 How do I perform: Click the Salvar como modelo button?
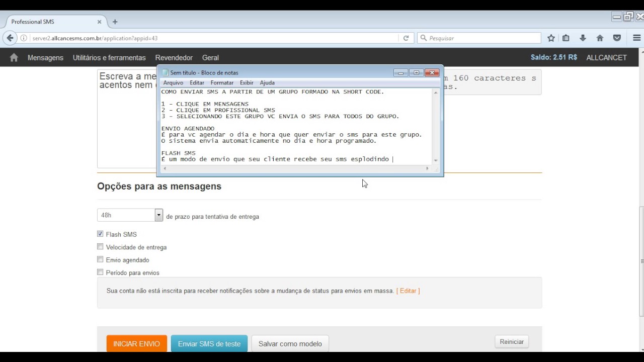click(x=290, y=344)
